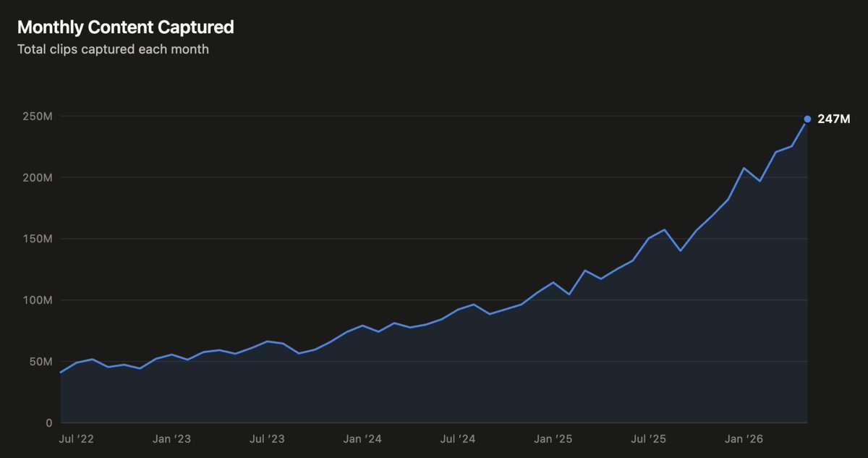Viewport: 868px width, 458px height.
Task: Click the Jan '26 x-axis label
Action: [x=744, y=439]
